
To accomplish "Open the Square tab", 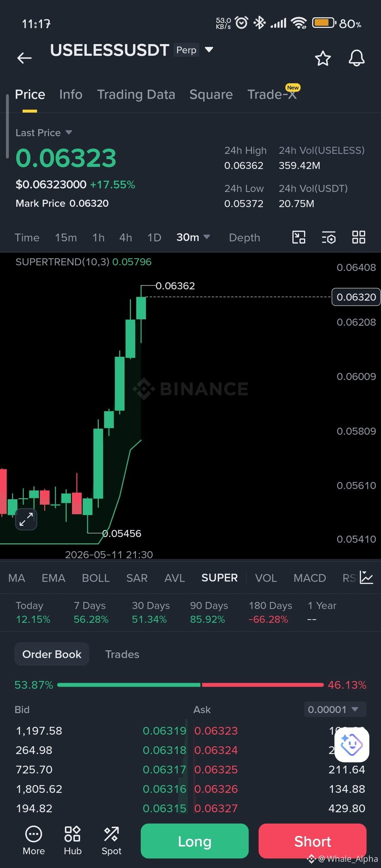I will pyautogui.click(x=211, y=95).
